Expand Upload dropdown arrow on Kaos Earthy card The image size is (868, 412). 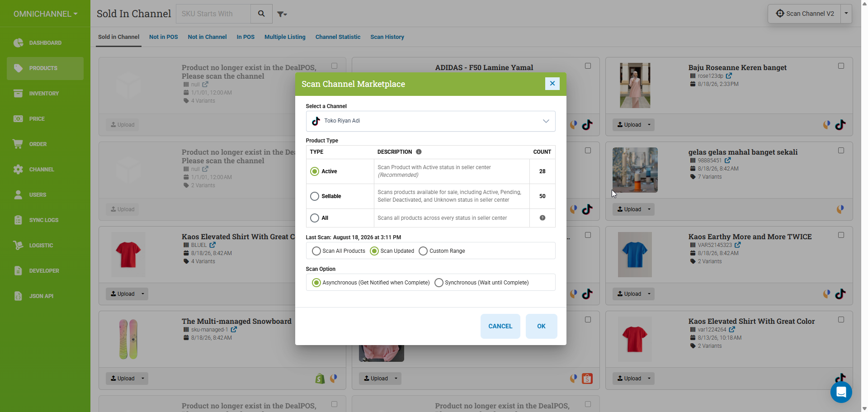(649, 294)
